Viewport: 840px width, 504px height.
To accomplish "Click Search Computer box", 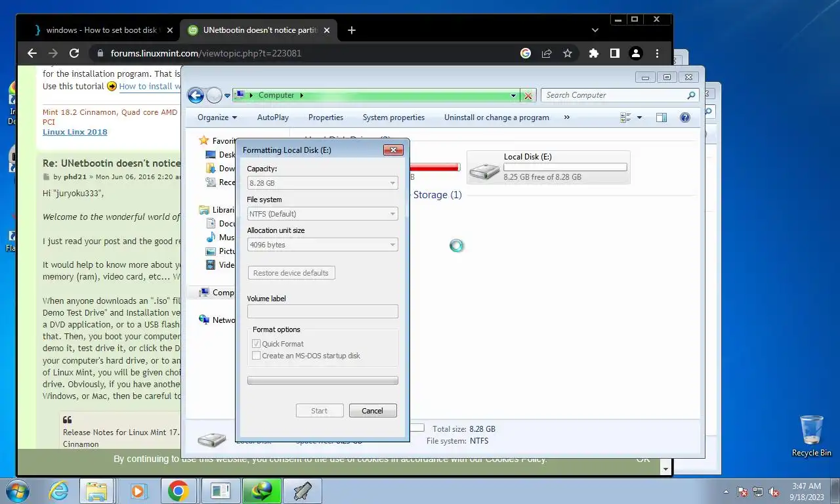I will click(x=614, y=95).
